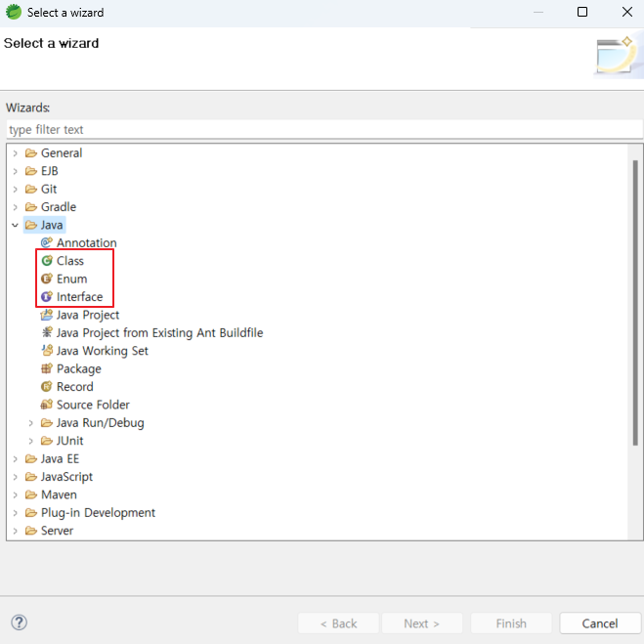Click the type filter text field

point(324,130)
